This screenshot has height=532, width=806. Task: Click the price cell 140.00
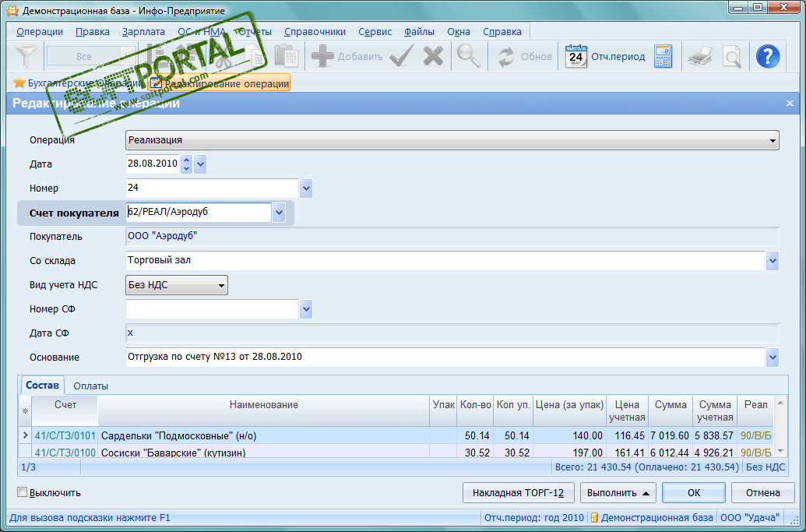[x=569, y=436]
